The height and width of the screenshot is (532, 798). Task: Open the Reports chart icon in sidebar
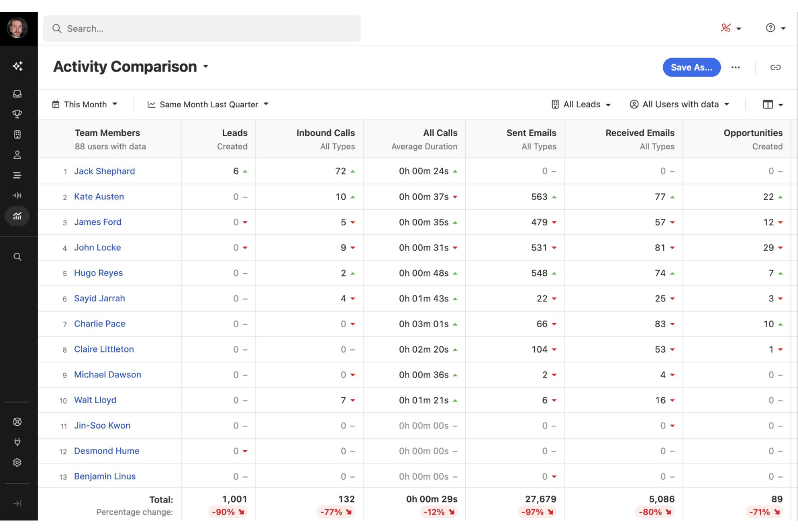[x=17, y=216]
